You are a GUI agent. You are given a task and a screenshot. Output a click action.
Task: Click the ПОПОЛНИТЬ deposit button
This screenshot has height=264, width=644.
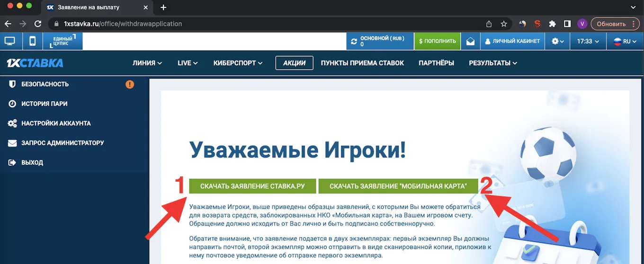click(438, 41)
